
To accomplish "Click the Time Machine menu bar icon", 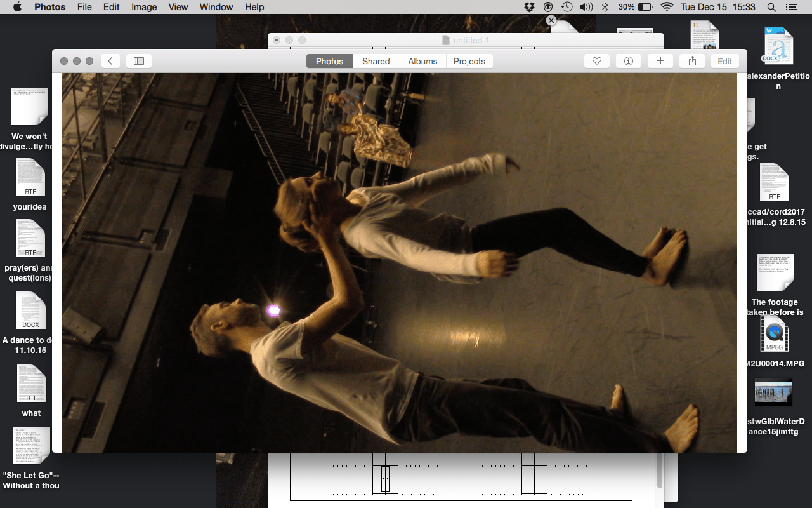I will [x=565, y=7].
